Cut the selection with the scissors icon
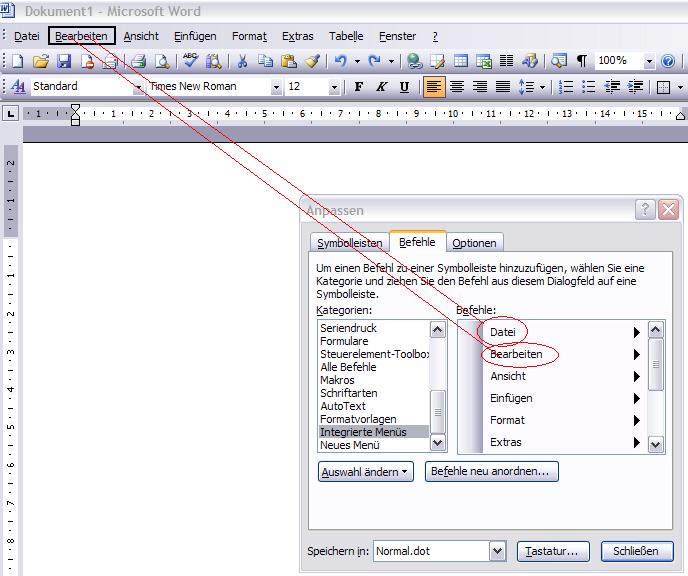 (x=242, y=61)
